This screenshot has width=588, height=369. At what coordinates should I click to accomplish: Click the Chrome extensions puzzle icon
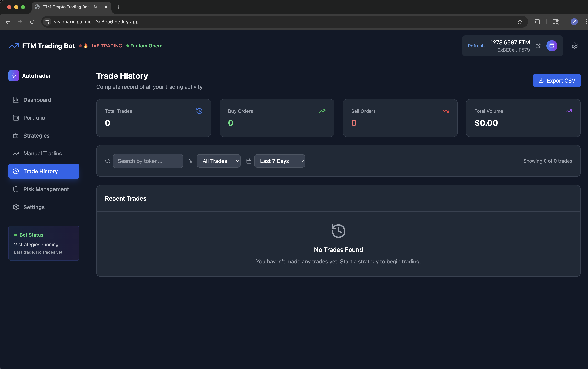537,22
